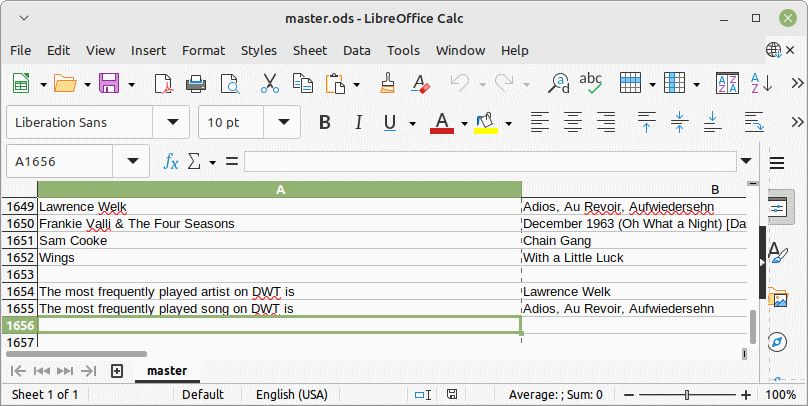Toggle print preview
Screen dimensions: 808x406
(x=230, y=83)
